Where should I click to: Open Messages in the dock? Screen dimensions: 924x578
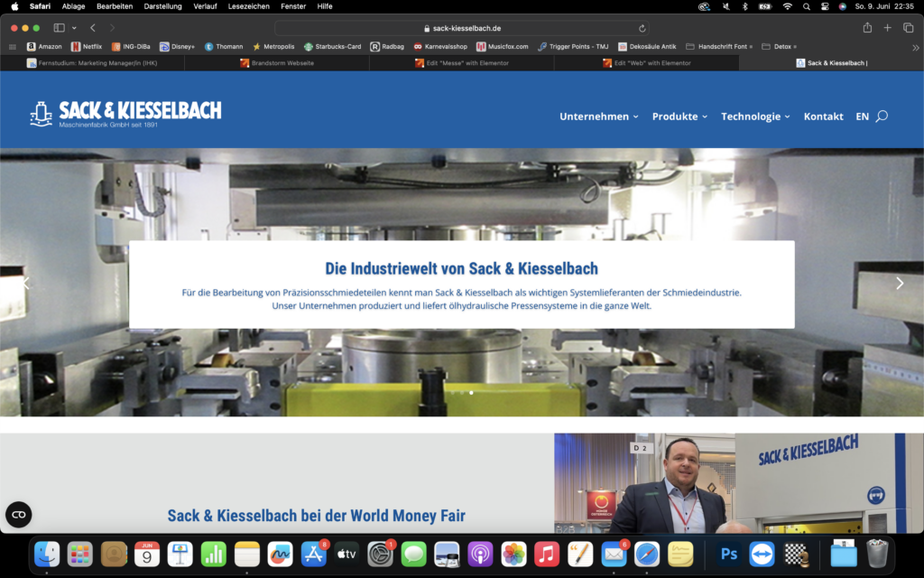point(413,555)
